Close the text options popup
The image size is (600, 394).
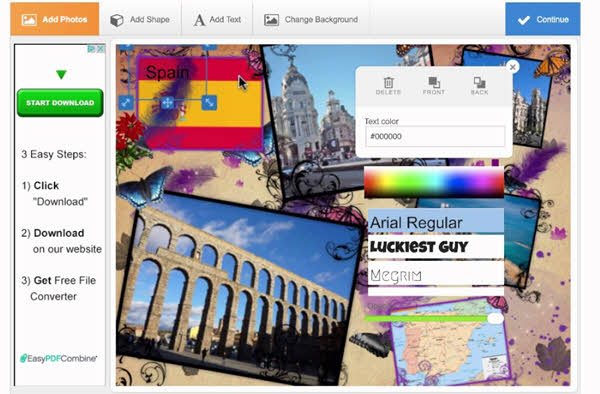point(513,67)
